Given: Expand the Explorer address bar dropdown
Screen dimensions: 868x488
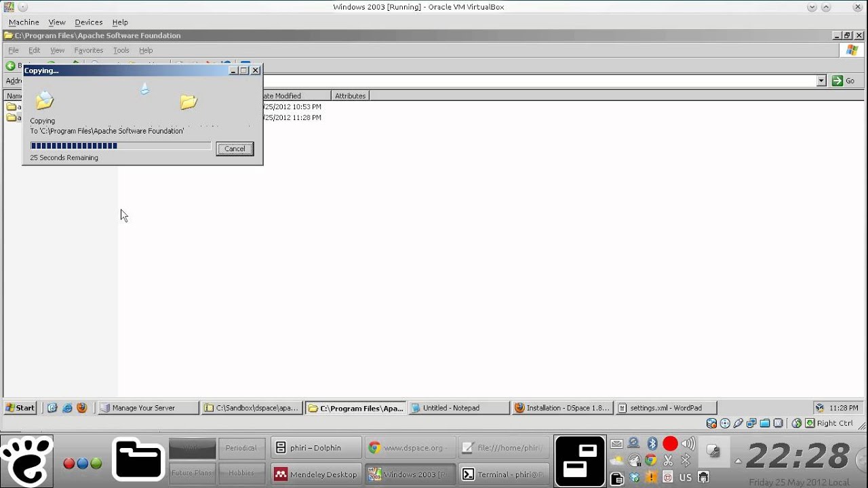Looking at the screenshot, I should pos(821,81).
